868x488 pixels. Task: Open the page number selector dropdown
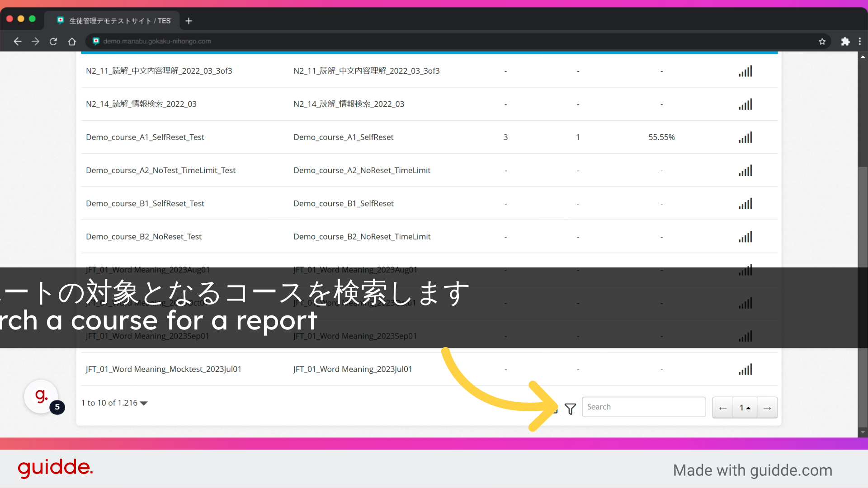745,408
